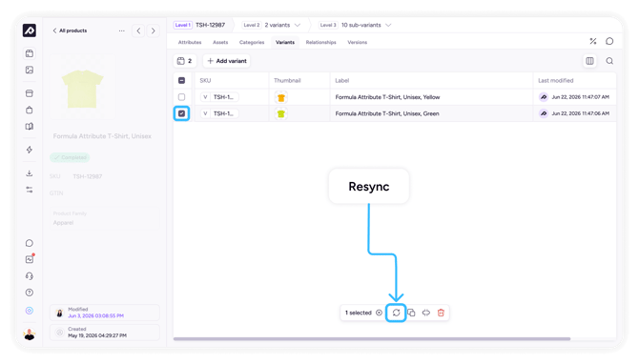Click the search magnifier icon above the table

coord(609,61)
